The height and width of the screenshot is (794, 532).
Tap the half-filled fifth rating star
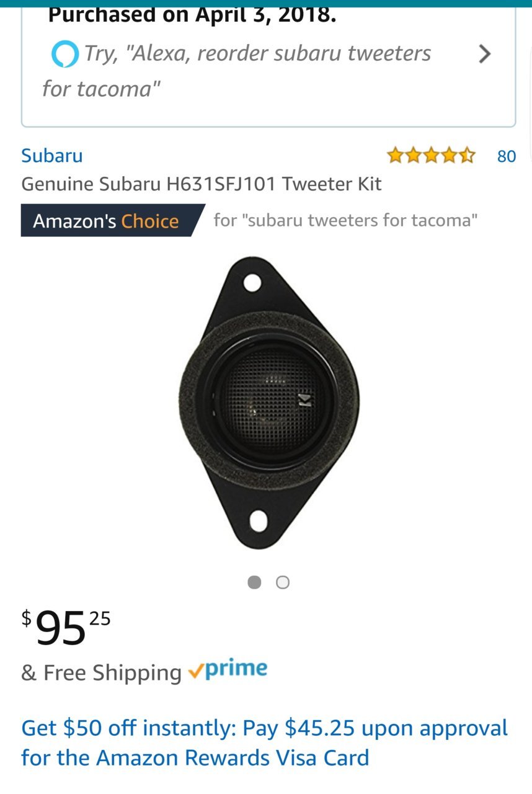pos(467,155)
